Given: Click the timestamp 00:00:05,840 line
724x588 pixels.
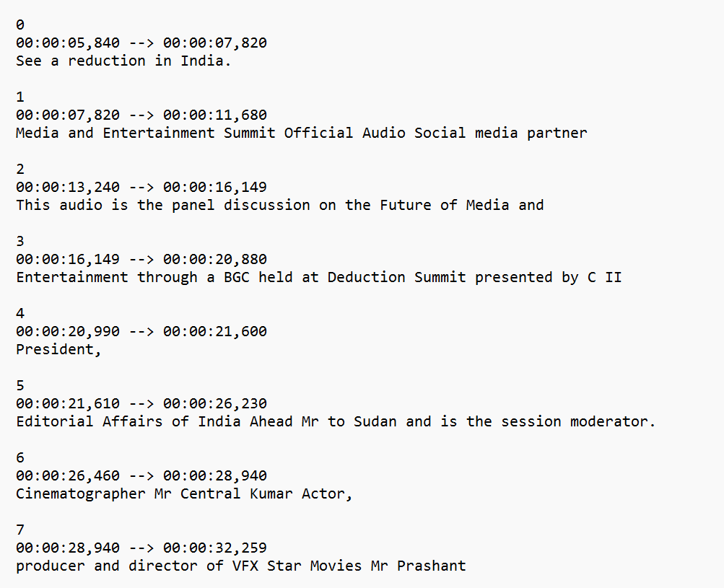Looking at the screenshot, I should coord(141,43).
